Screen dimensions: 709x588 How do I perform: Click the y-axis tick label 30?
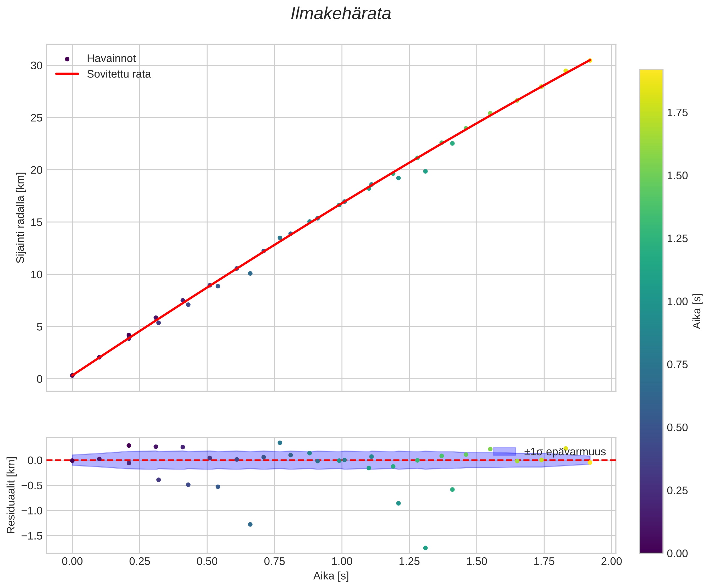(36, 66)
